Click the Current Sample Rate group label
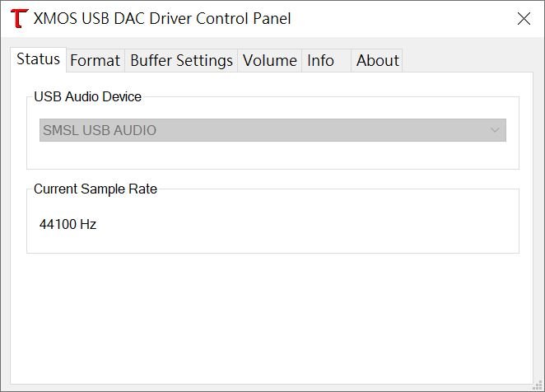 [x=95, y=189]
